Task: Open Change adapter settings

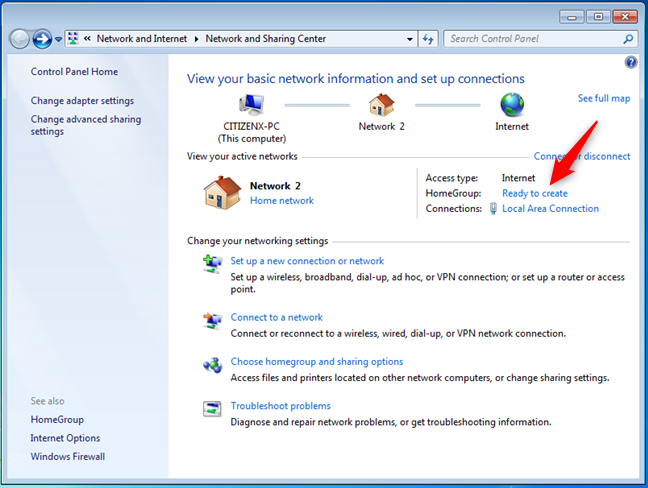Action: [x=82, y=101]
